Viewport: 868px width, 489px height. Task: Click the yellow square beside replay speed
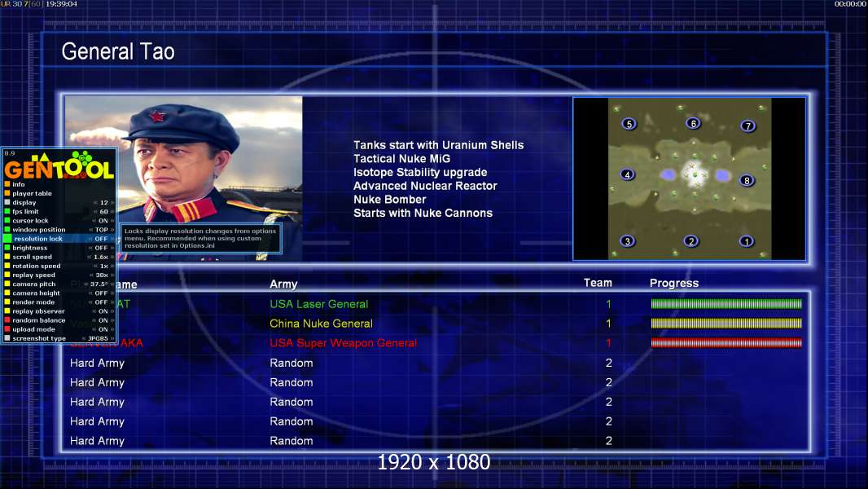pos(7,275)
